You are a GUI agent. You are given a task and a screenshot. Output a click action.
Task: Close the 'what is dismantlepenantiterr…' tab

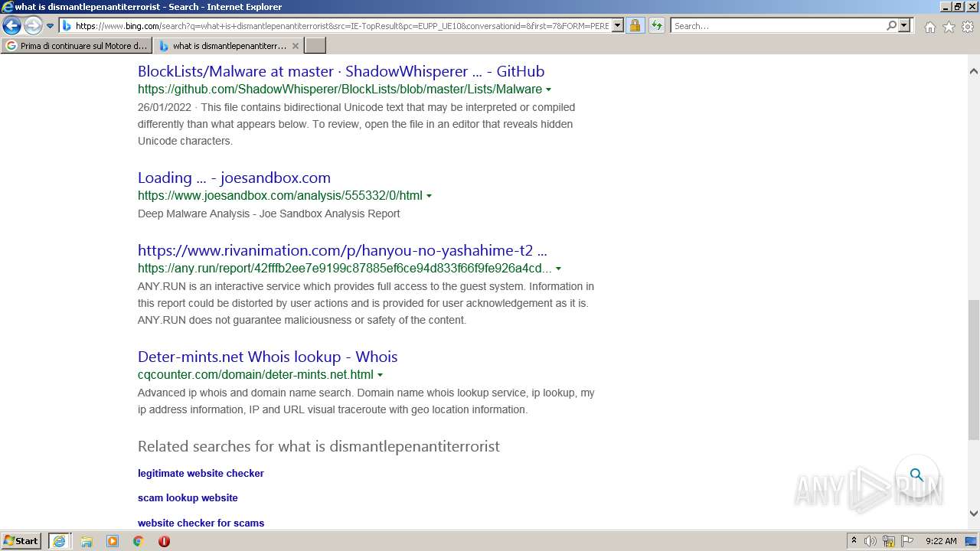click(296, 46)
